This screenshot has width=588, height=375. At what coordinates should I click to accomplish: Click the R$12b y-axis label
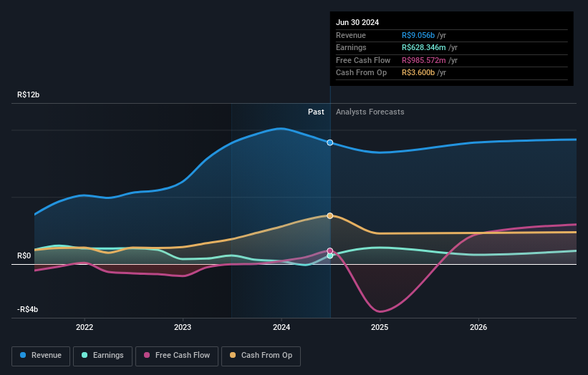28,94
